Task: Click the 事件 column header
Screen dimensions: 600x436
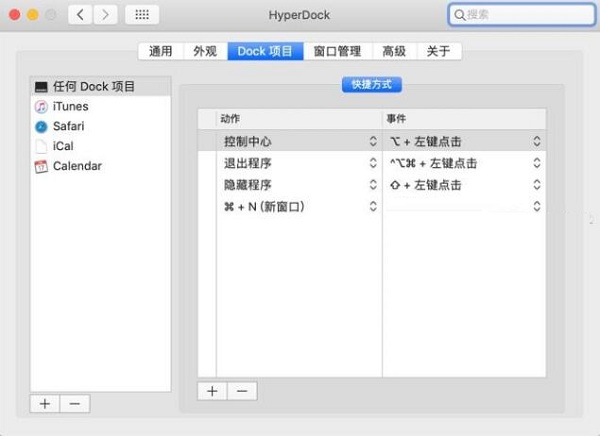Action: click(x=464, y=119)
